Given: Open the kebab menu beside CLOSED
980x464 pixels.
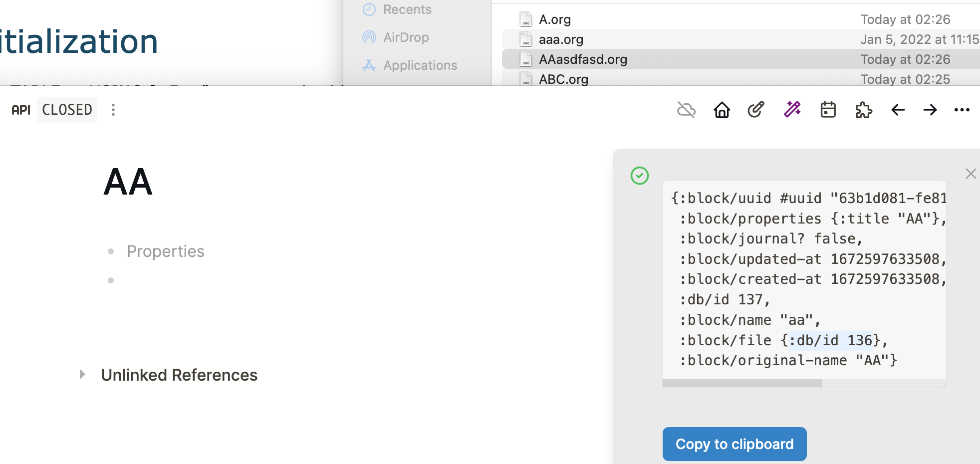Looking at the screenshot, I should pos(113,110).
